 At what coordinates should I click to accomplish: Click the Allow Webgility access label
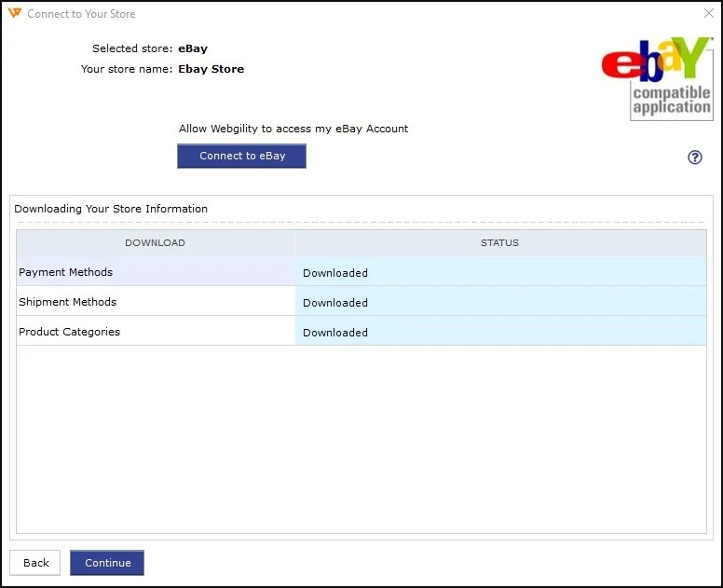coord(293,129)
